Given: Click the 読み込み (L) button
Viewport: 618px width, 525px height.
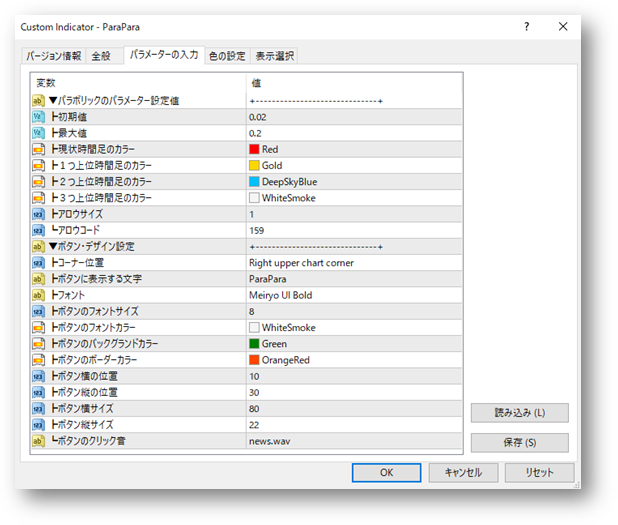Looking at the screenshot, I should 519,413.
